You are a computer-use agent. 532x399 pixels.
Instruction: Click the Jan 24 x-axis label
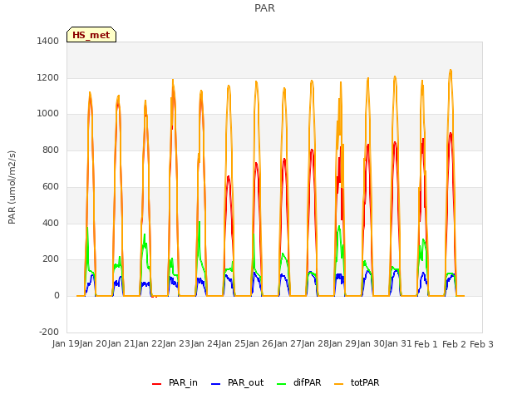[204, 343]
